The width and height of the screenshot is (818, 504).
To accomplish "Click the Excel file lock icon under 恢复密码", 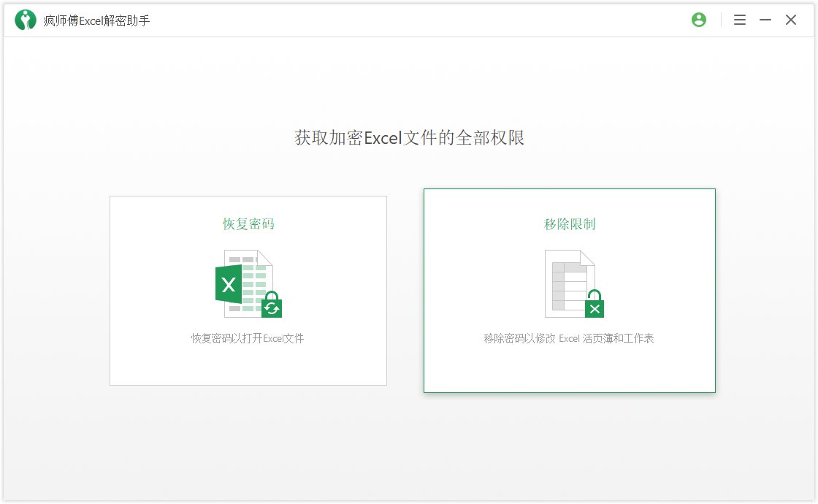I will click(x=248, y=283).
